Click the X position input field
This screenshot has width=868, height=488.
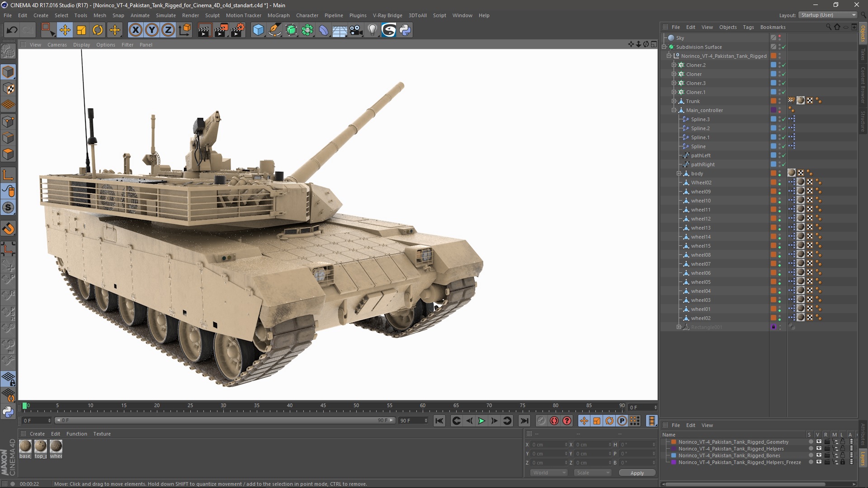click(x=547, y=445)
